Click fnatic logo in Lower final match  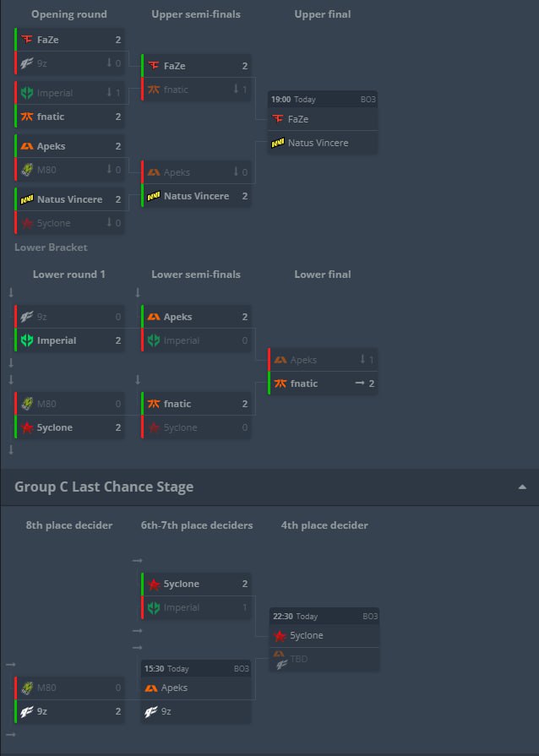(x=280, y=383)
